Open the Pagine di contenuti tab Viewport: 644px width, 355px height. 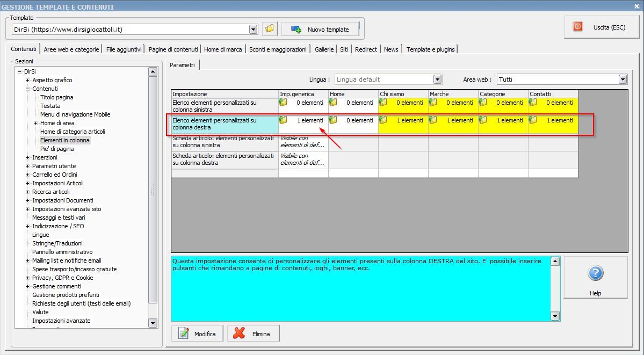click(x=173, y=49)
